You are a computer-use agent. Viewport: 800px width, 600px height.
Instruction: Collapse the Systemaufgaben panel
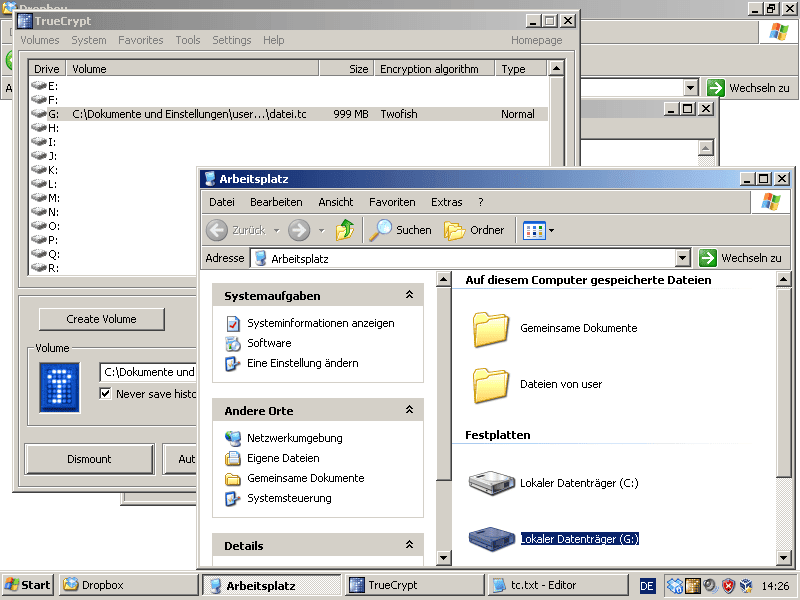409,295
